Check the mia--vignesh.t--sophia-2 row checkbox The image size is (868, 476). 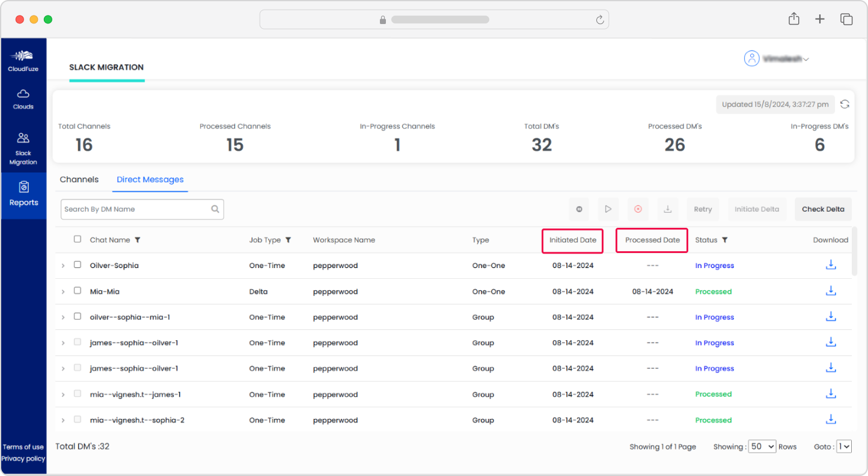(78, 420)
